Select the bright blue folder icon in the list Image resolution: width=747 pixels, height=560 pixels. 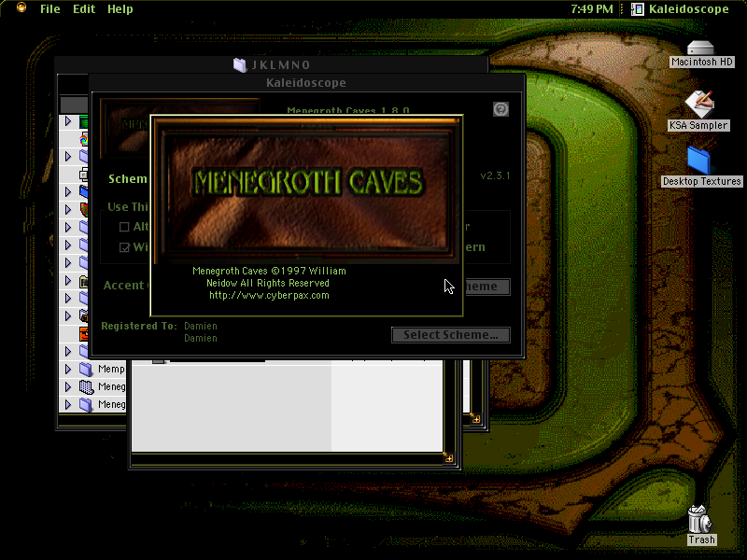coord(84,191)
